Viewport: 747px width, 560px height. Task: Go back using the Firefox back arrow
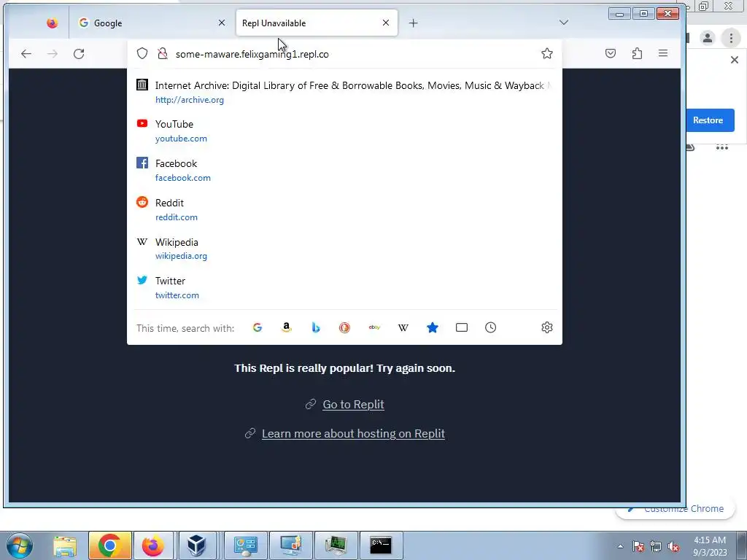(x=26, y=54)
